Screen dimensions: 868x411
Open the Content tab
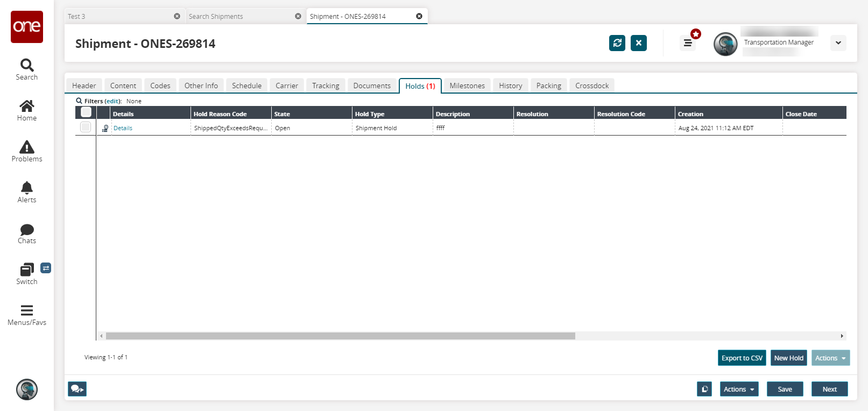click(123, 86)
